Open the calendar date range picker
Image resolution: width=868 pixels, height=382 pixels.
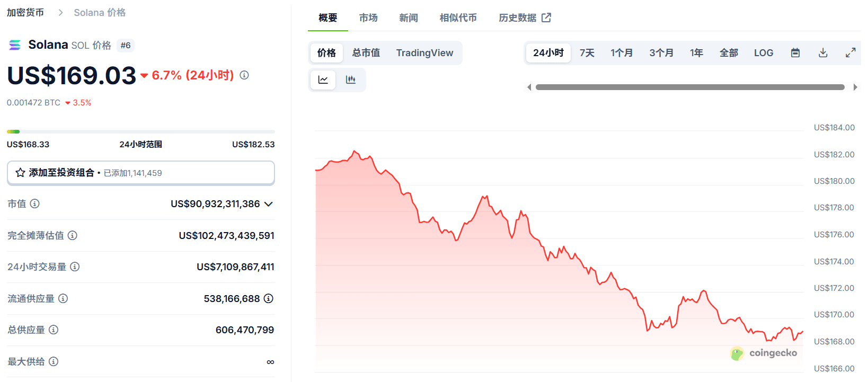click(795, 53)
